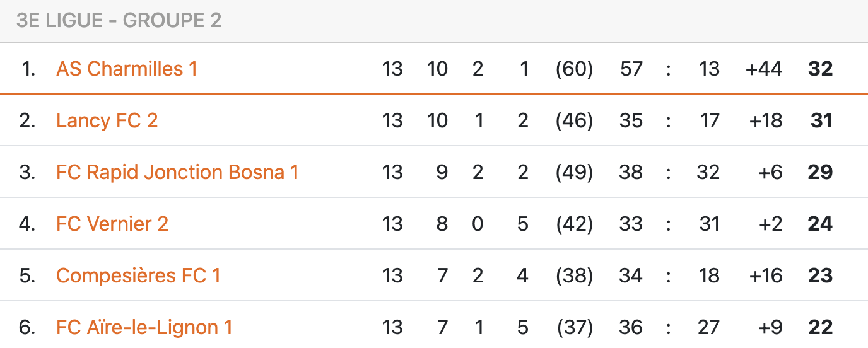
Task: Open the Lancy FC 2 team link
Action: (x=107, y=120)
